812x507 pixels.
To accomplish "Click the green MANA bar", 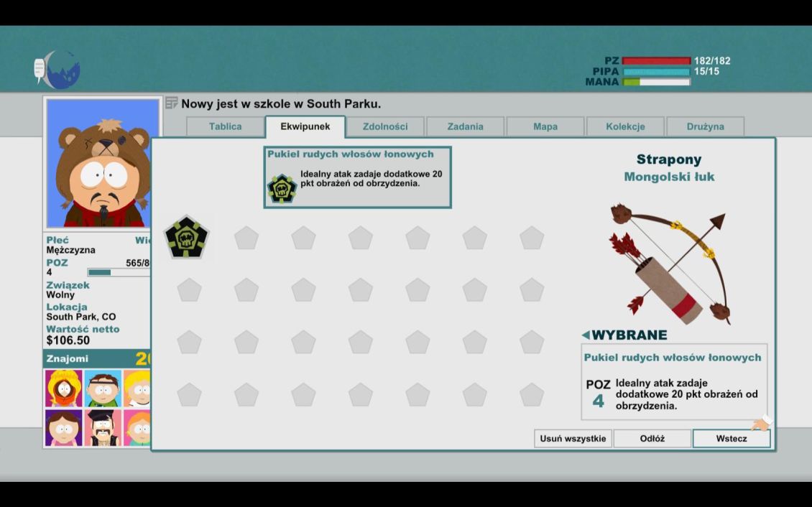I will tap(656, 82).
